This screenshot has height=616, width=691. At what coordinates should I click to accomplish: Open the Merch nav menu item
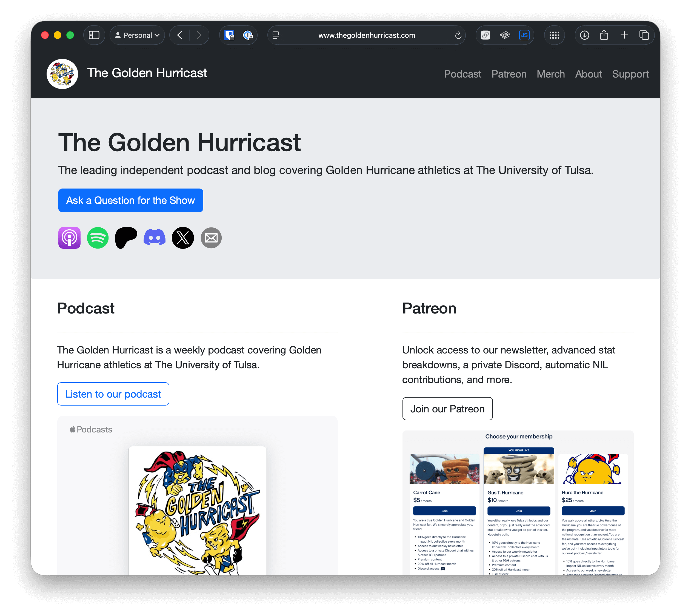(x=550, y=74)
